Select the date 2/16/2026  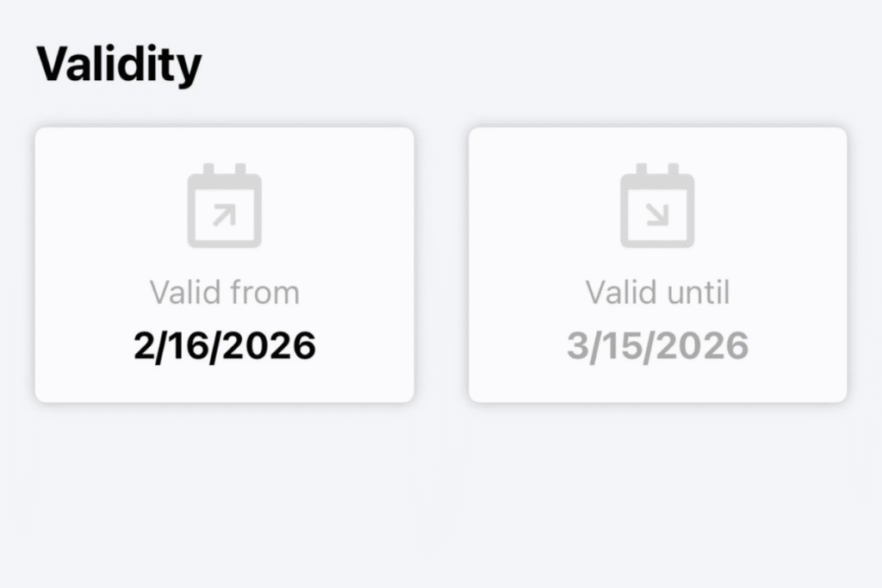pos(224,344)
